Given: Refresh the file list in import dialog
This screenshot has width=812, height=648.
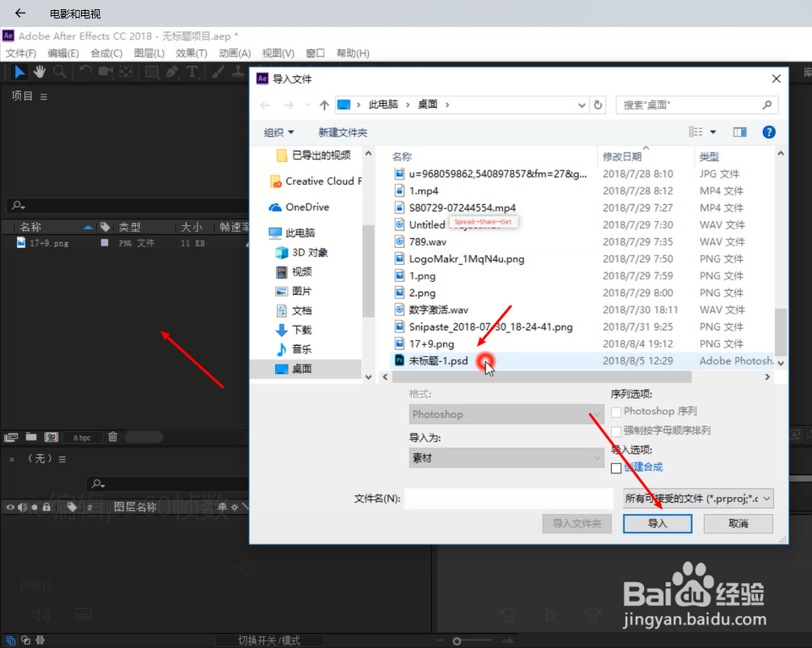Looking at the screenshot, I should point(598,105).
